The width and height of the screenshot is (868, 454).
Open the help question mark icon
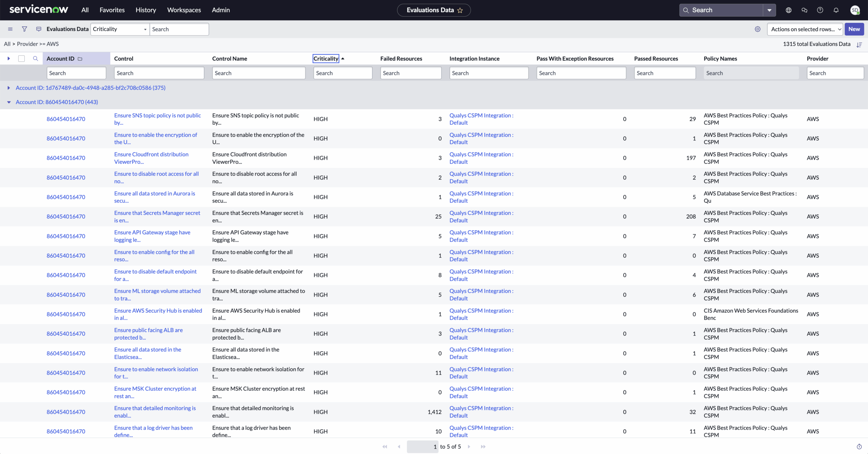(x=820, y=10)
